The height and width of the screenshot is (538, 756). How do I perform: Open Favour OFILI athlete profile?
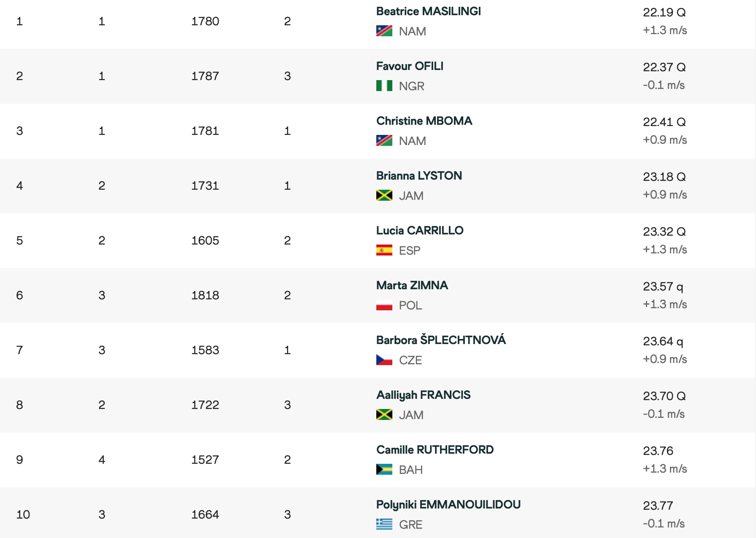[x=410, y=66]
